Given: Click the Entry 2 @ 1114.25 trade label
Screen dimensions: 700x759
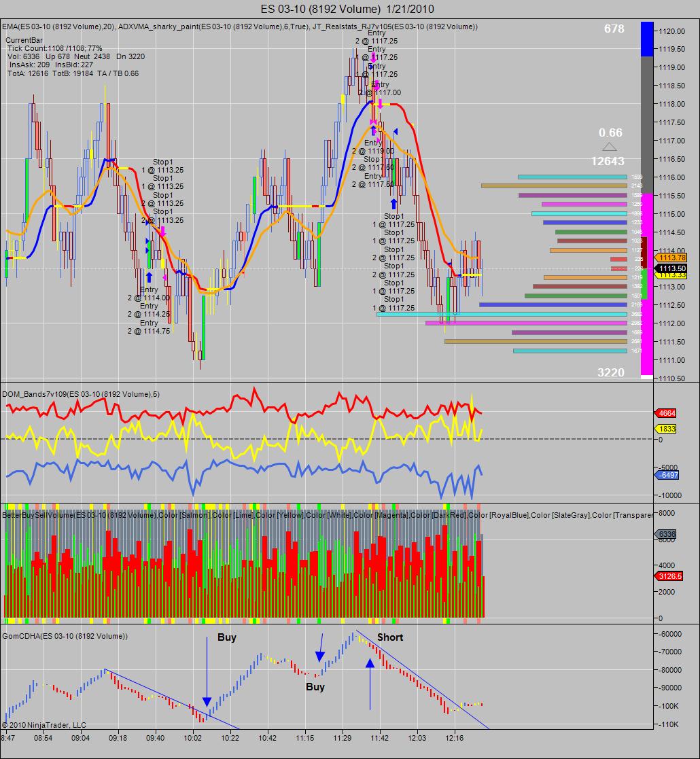Looking at the screenshot, I should (x=149, y=311).
